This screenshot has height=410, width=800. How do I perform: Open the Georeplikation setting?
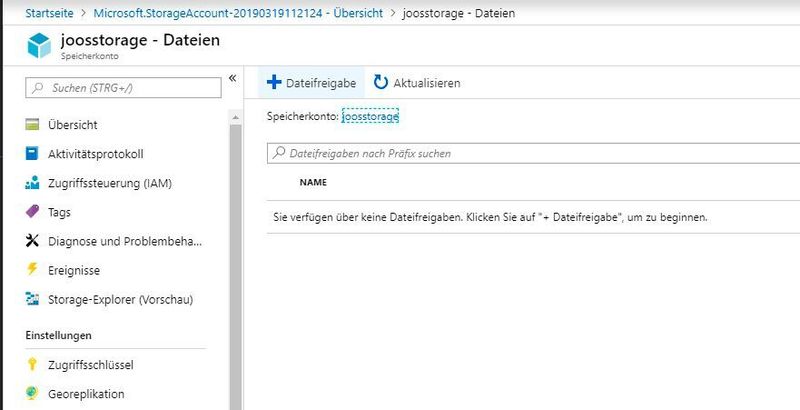pyautogui.click(x=86, y=394)
